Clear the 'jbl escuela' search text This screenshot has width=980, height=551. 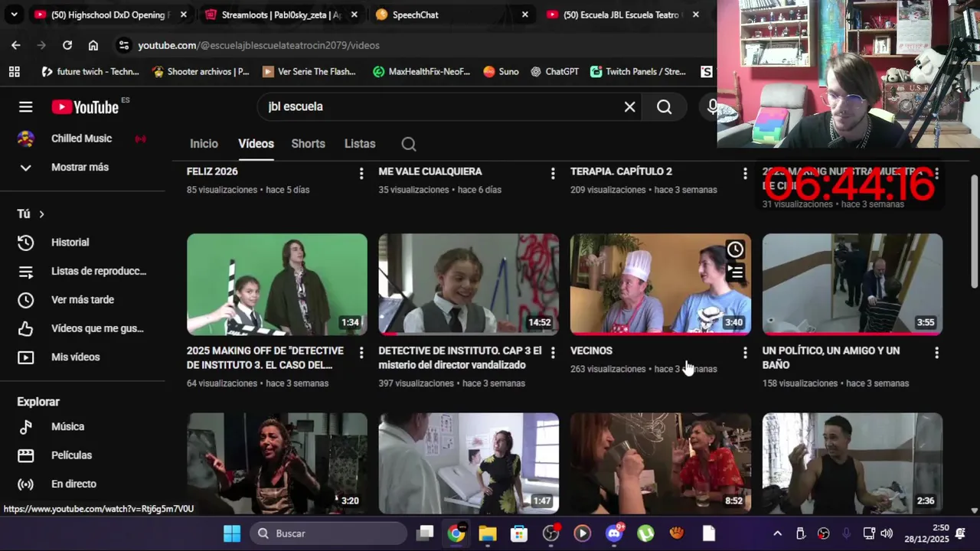(x=629, y=107)
